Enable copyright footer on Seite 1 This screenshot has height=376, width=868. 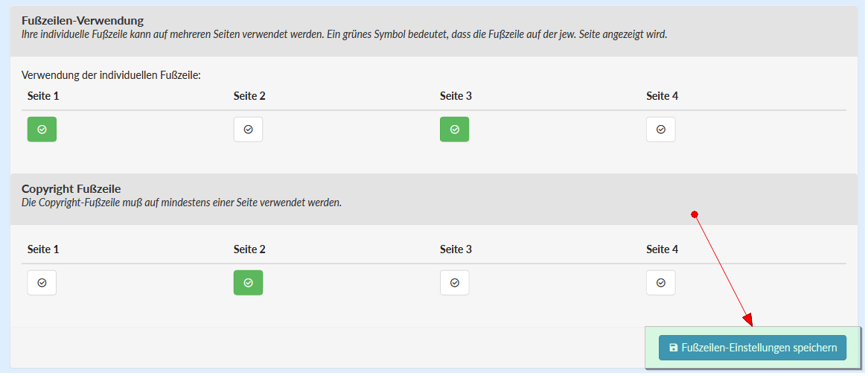42,282
